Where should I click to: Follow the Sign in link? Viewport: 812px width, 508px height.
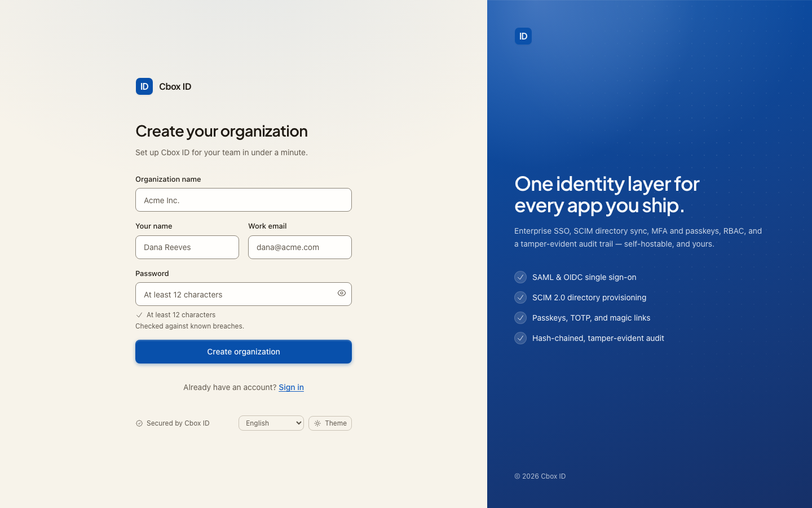pyautogui.click(x=291, y=387)
